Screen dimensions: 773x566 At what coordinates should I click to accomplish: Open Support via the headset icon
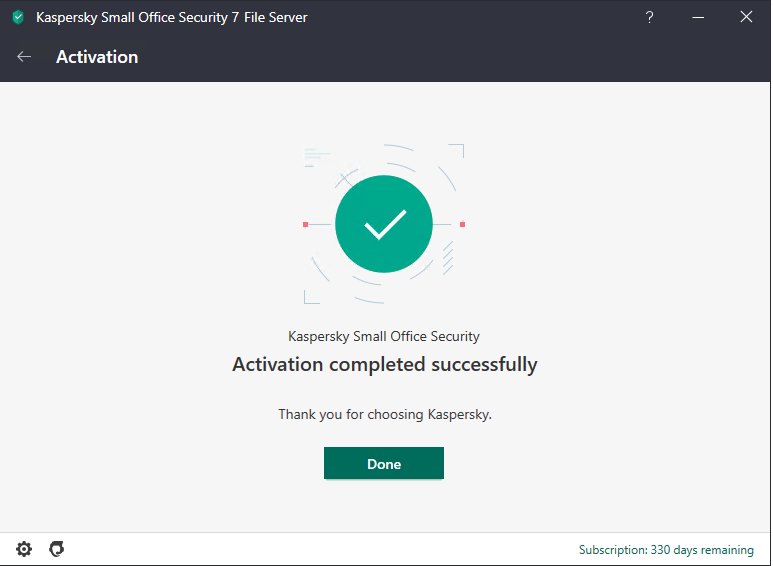(57, 549)
